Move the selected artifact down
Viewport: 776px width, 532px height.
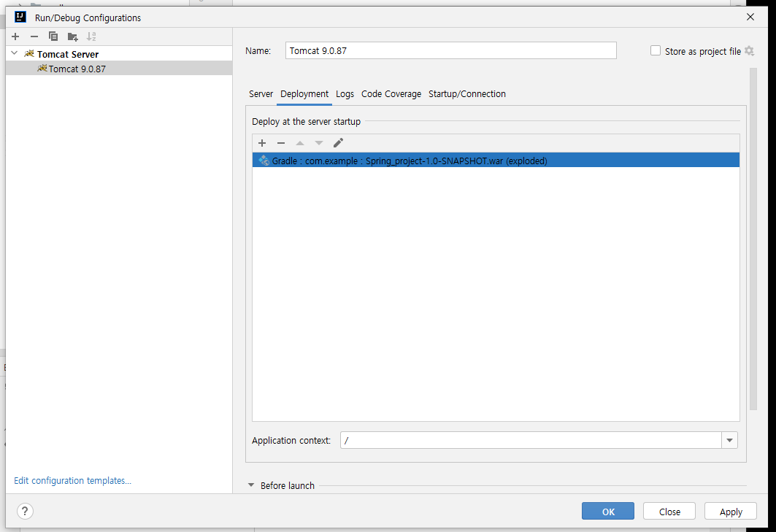[x=319, y=143]
